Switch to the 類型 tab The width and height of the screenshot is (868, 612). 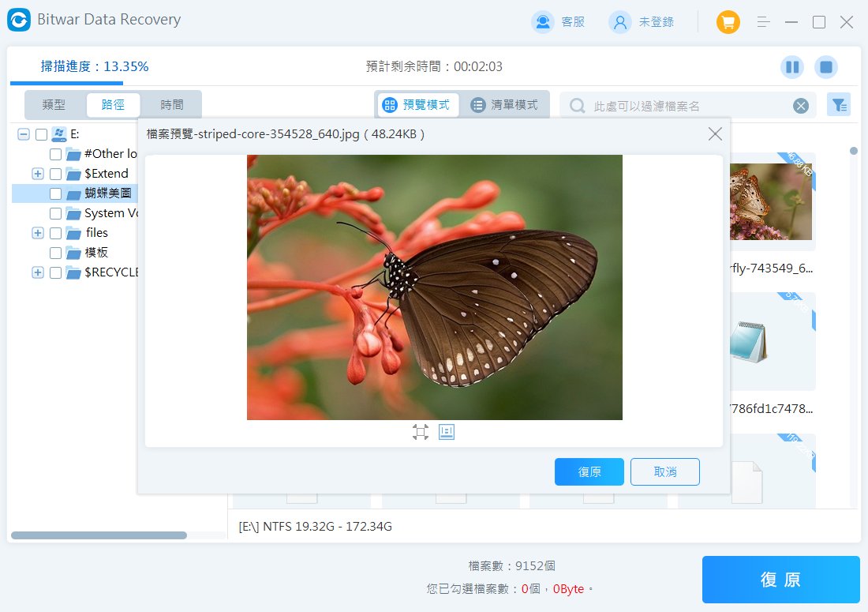coord(54,105)
